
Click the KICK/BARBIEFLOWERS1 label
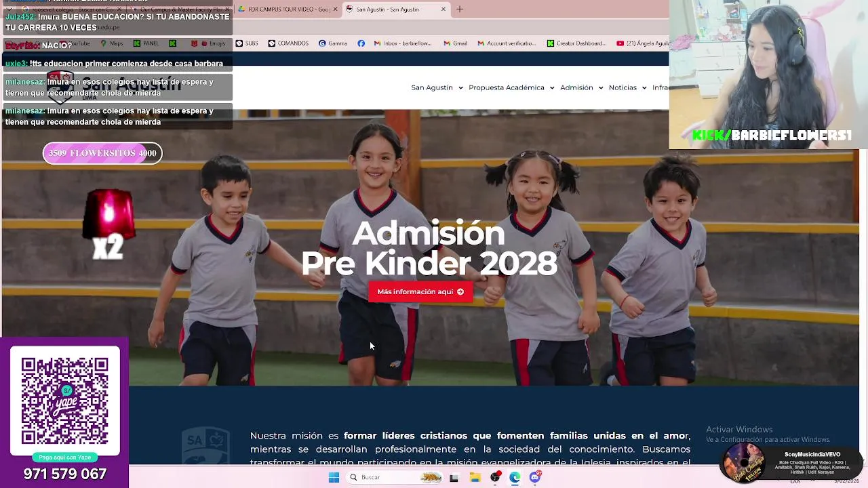point(771,136)
